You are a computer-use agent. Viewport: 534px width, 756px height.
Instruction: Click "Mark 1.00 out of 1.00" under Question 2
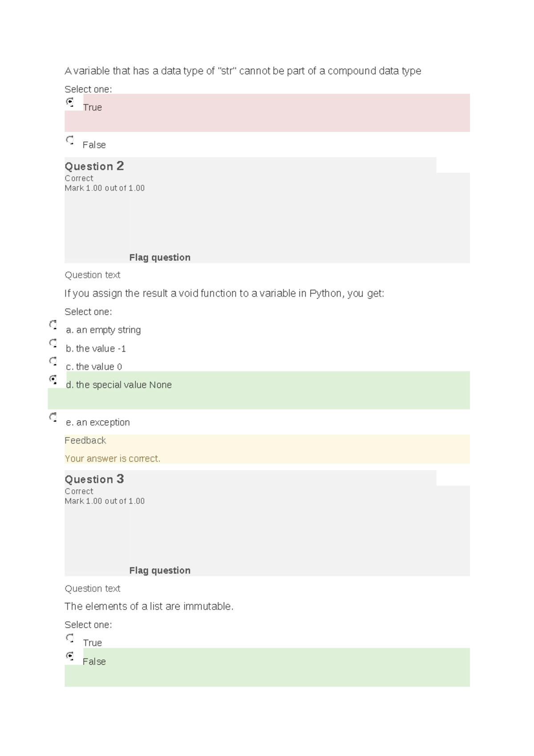[x=104, y=188]
